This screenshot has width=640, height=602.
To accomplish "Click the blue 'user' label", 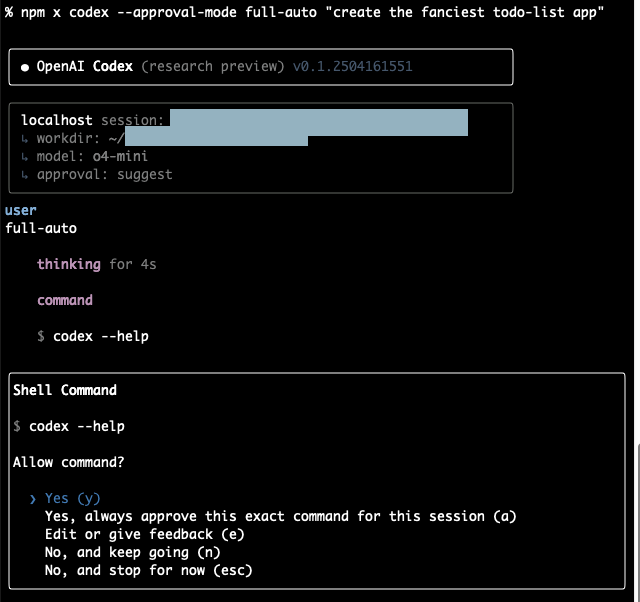I will click(21, 210).
